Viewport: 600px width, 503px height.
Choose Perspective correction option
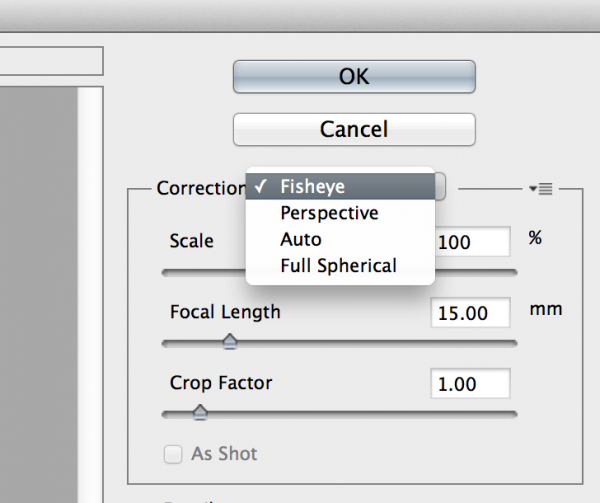(329, 213)
